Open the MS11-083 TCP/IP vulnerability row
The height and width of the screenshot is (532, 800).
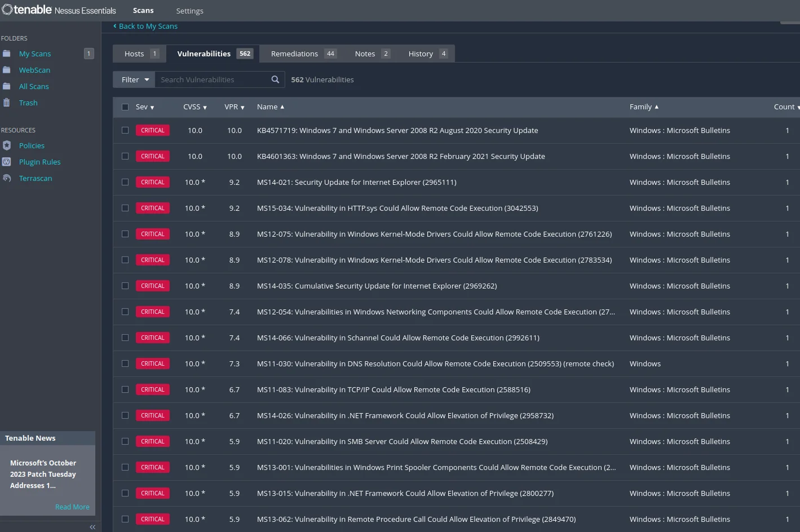click(x=456, y=389)
